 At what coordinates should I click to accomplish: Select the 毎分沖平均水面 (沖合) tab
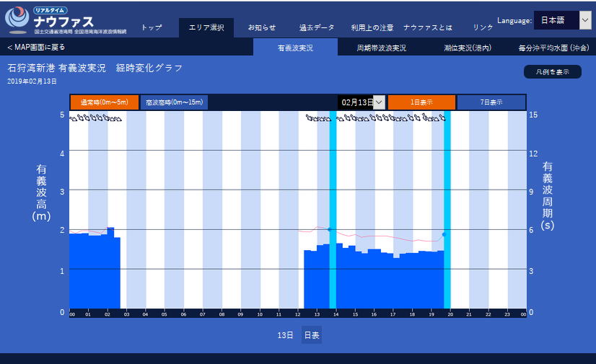coord(553,48)
